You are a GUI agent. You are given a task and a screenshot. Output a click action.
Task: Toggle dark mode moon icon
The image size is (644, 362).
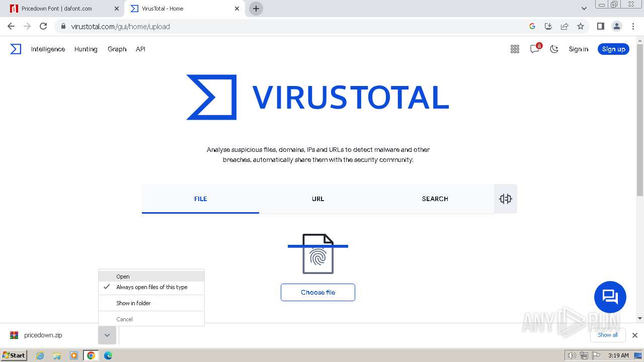click(554, 49)
